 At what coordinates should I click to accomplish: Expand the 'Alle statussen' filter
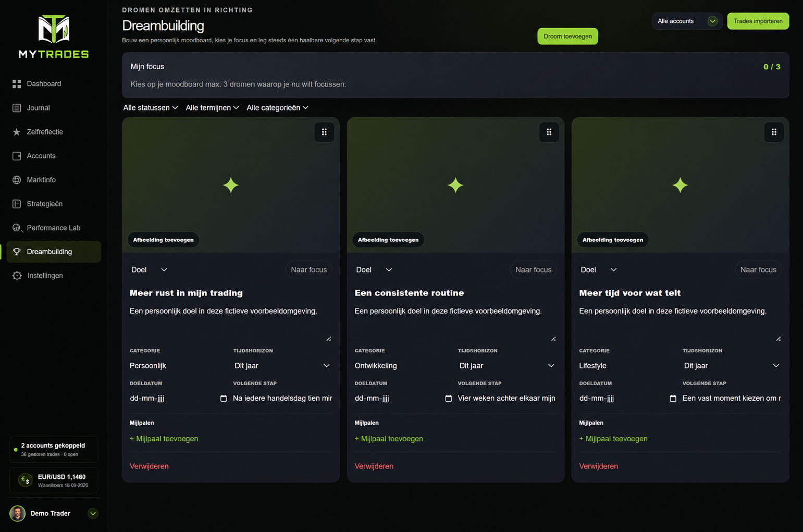click(x=151, y=107)
